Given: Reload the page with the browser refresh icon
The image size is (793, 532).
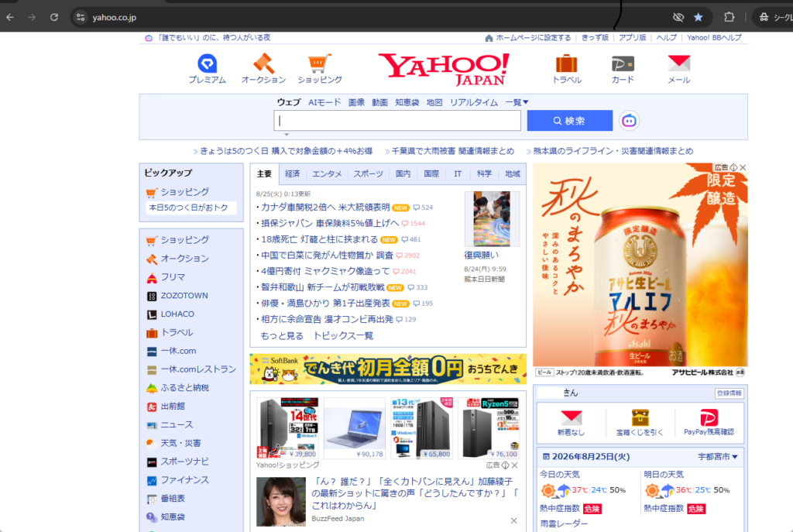Looking at the screenshot, I should [54, 17].
